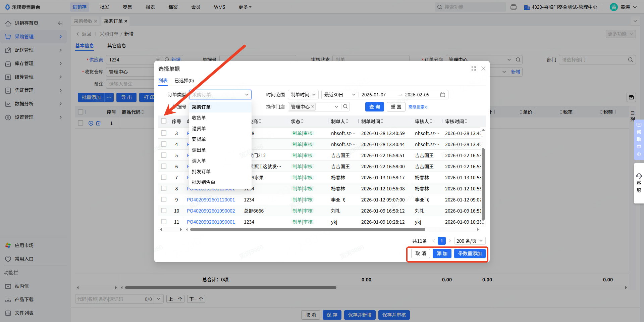Viewport: 644px width, 322px height.
Task: Open the 订单类型 dropdown
Action: tap(220, 95)
